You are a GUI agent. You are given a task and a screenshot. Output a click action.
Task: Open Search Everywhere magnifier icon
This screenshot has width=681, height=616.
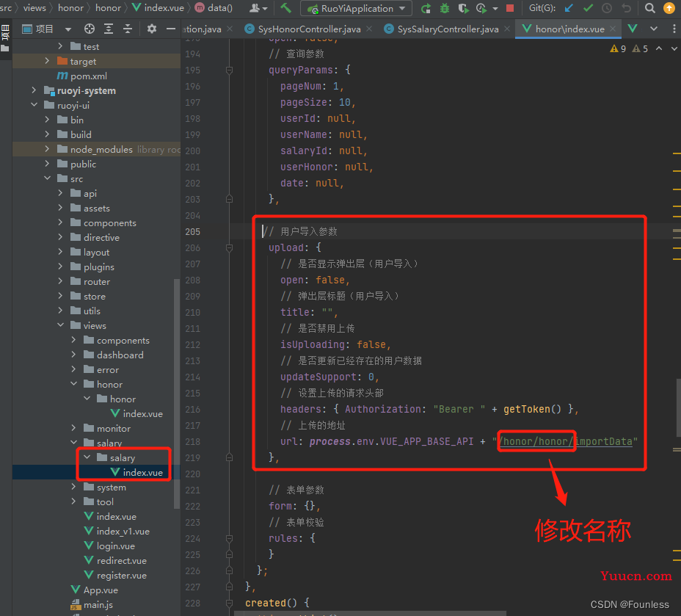click(649, 8)
